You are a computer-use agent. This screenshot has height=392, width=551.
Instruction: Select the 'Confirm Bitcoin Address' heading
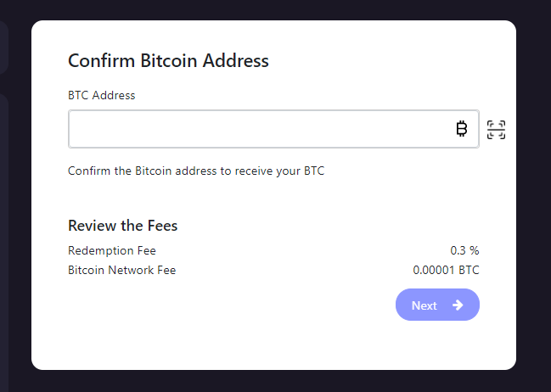click(168, 60)
